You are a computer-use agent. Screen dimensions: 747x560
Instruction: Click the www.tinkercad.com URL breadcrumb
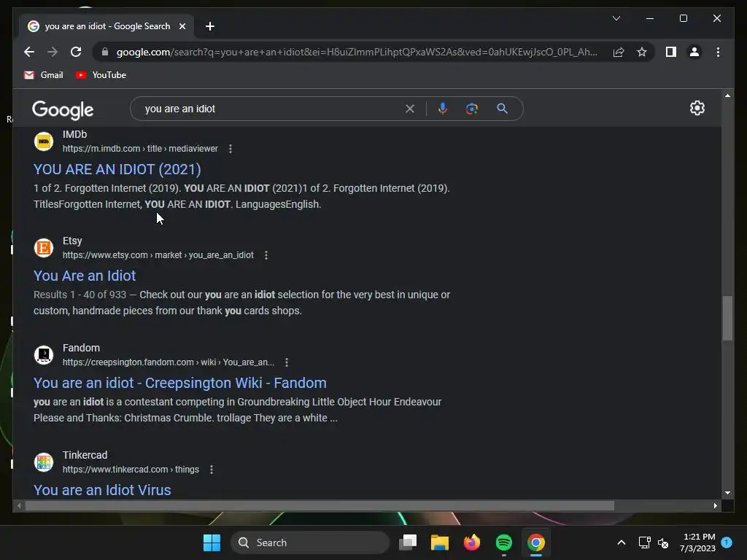coord(131,470)
